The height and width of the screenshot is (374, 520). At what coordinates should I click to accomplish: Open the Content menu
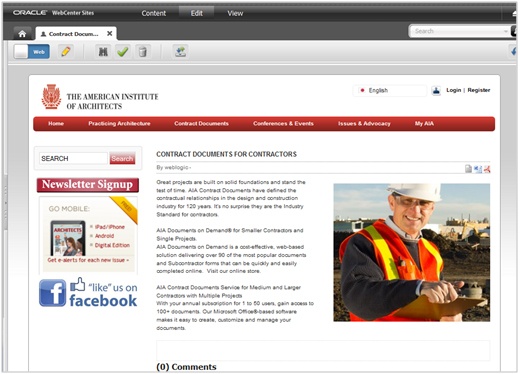point(153,13)
